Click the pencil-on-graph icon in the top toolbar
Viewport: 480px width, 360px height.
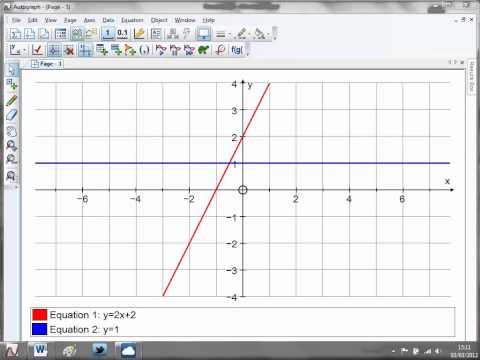[x=139, y=34]
